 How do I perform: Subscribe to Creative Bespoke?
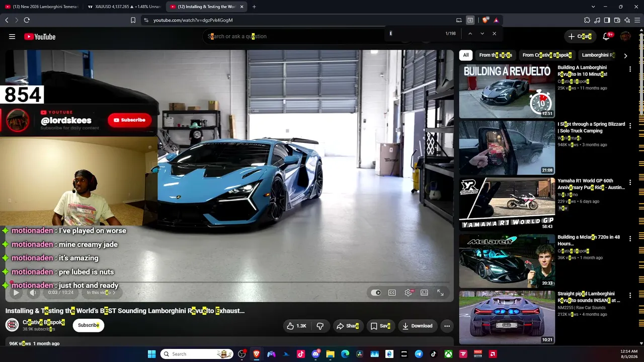tap(89, 325)
